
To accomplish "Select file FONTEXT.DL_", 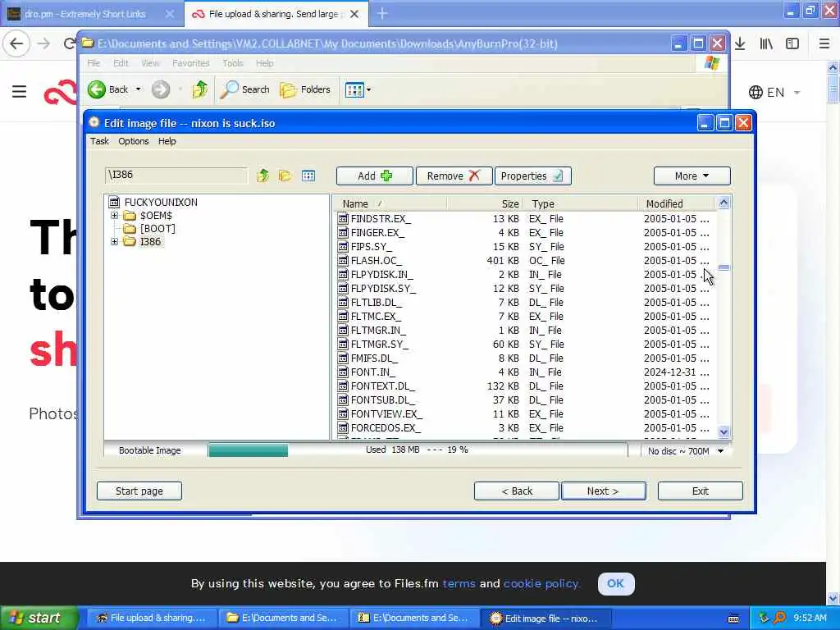I will [383, 386].
